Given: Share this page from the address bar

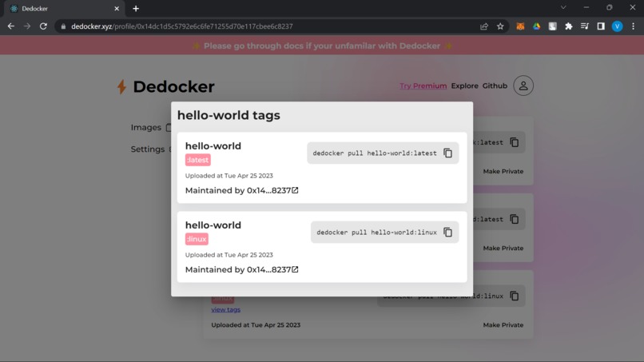Looking at the screenshot, I should pos(484,26).
